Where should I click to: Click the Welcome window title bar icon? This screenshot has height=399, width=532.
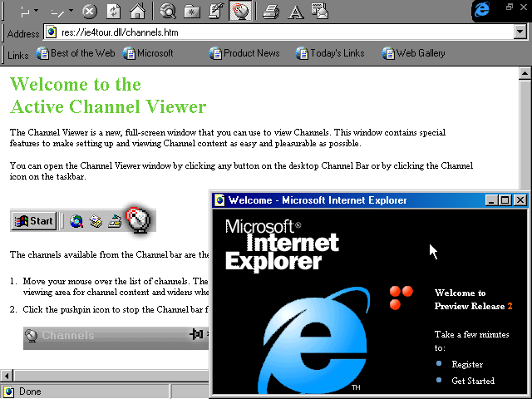(x=219, y=200)
